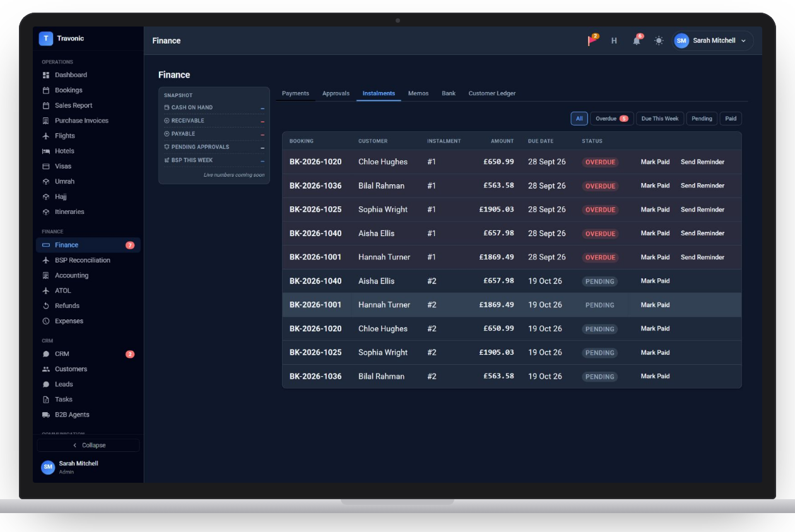Click the Hotels bed icon
Screen dimensions: 795x532
coord(46,151)
